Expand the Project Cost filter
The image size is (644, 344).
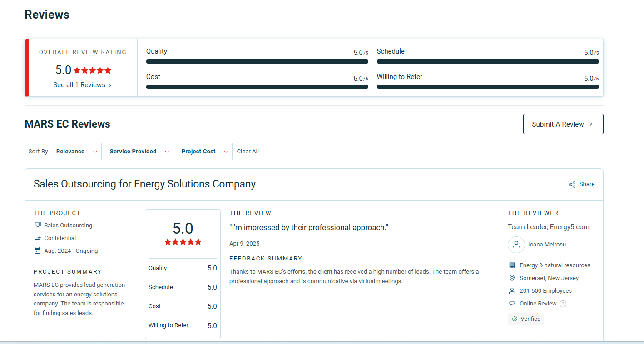[x=205, y=152]
